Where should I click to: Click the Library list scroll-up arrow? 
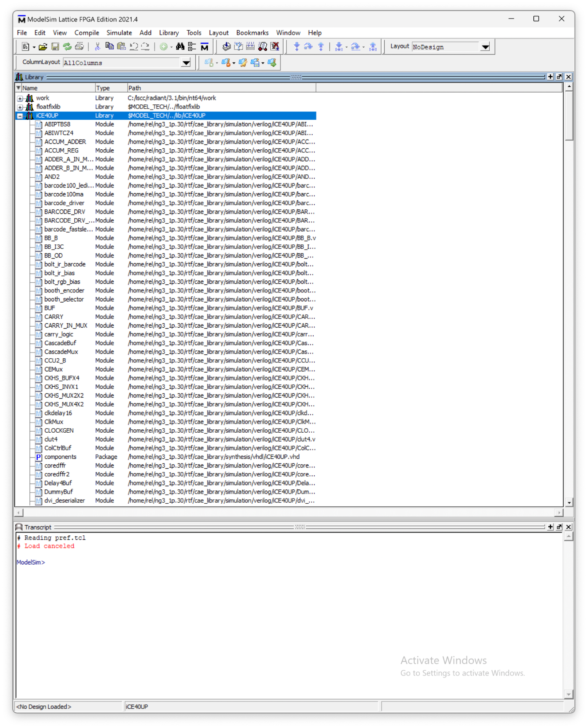[x=569, y=87]
